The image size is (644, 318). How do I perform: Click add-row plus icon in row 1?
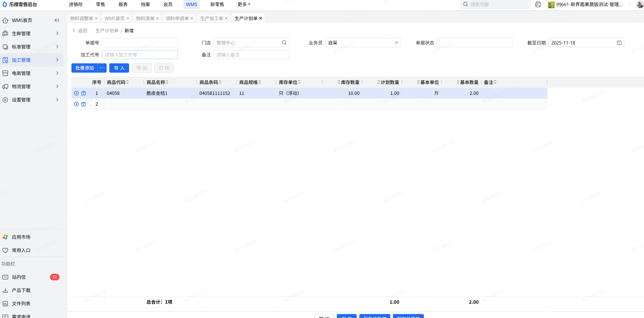pyautogui.click(x=76, y=93)
